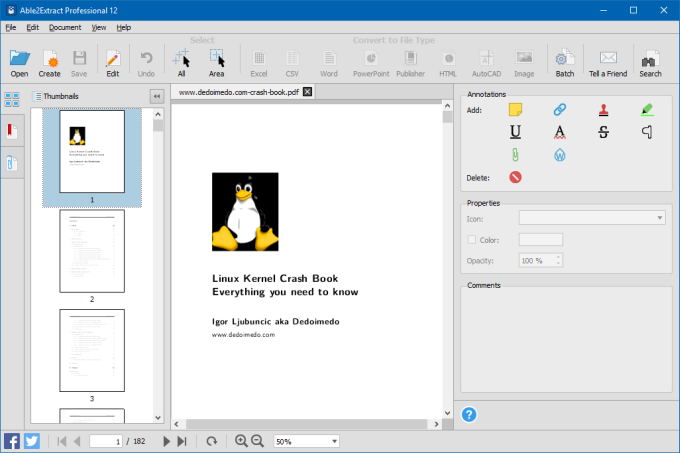Add a stamp annotation
This screenshot has height=453, width=680.
(x=604, y=110)
